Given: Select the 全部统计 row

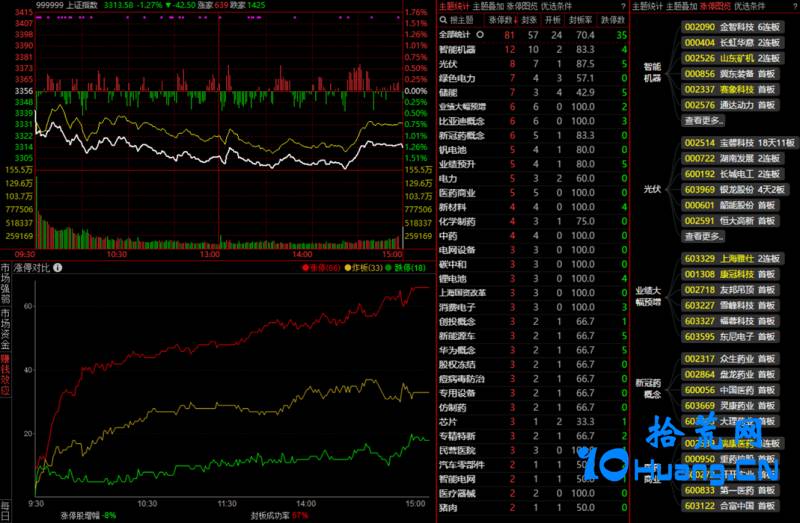Looking at the screenshot, I should coord(533,35).
